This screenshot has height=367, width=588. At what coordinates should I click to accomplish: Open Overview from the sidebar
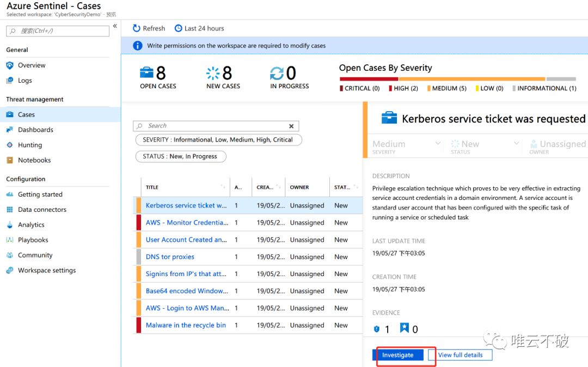tap(32, 65)
